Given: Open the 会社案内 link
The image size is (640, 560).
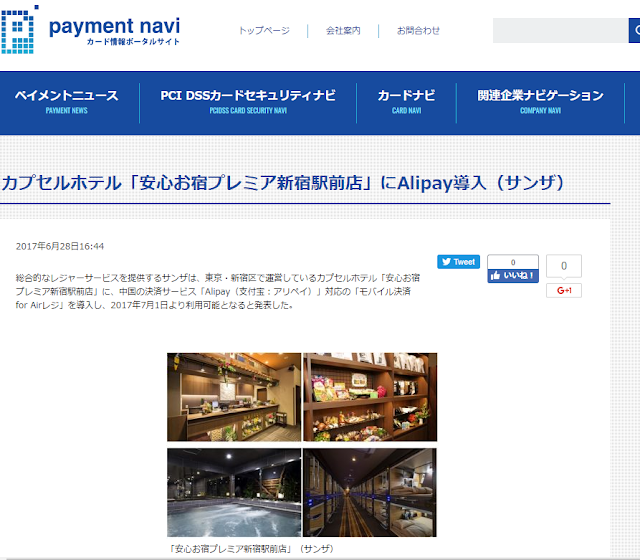Looking at the screenshot, I should (343, 31).
